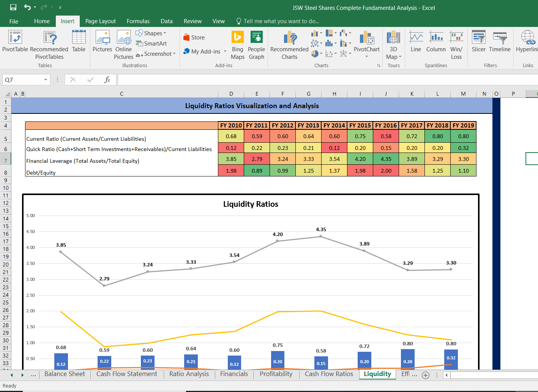Screen dimensions: 538x392
Task: Open Recommended Charts
Action: (x=289, y=45)
